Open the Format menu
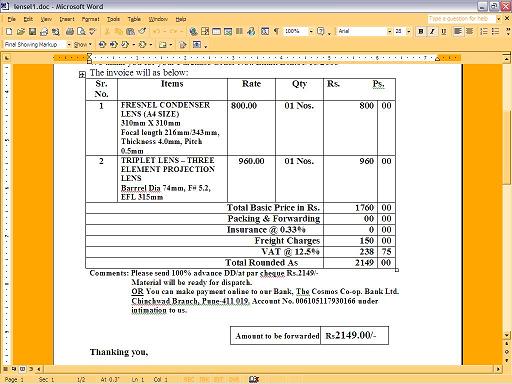The height and width of the screenshot is (384, 512). coord(91,19)
